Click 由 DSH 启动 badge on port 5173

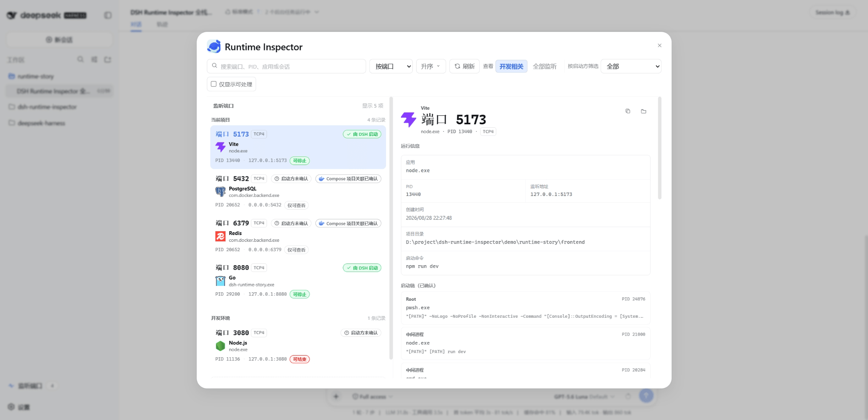click(x=362, y=134)
